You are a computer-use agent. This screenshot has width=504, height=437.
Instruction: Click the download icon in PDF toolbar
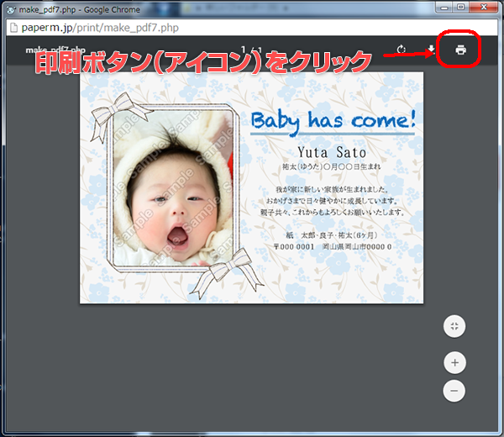431,50
